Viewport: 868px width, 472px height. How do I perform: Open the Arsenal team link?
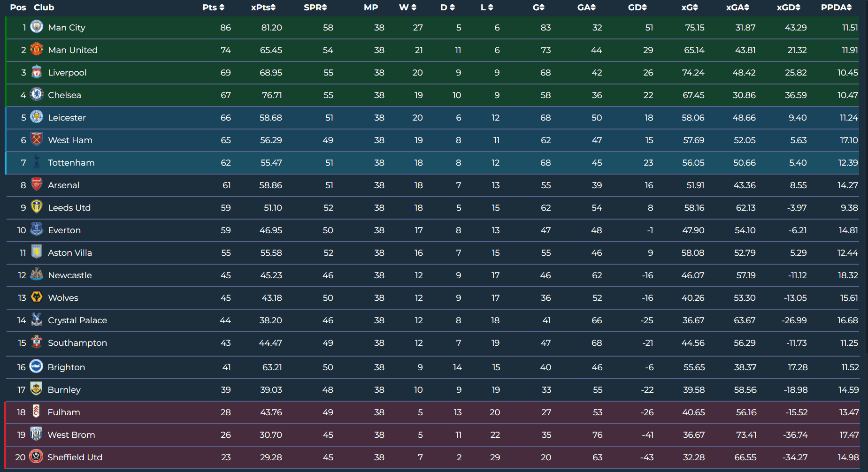pos(63,185)
